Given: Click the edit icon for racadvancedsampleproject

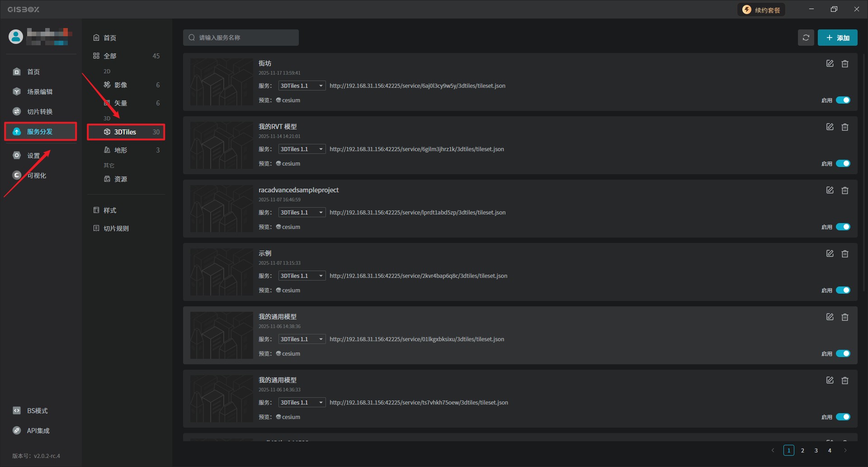Looking at the screenshot, I should [830, 191].
